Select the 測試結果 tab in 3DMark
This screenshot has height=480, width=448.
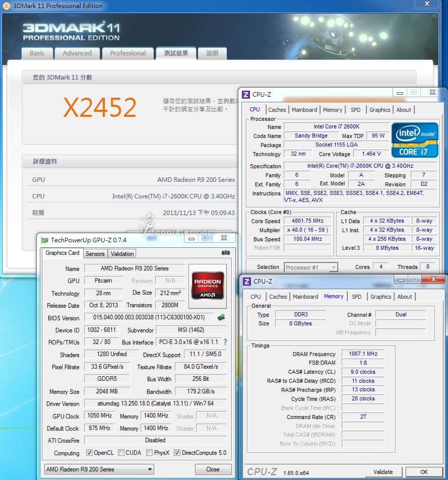(176, 53)
